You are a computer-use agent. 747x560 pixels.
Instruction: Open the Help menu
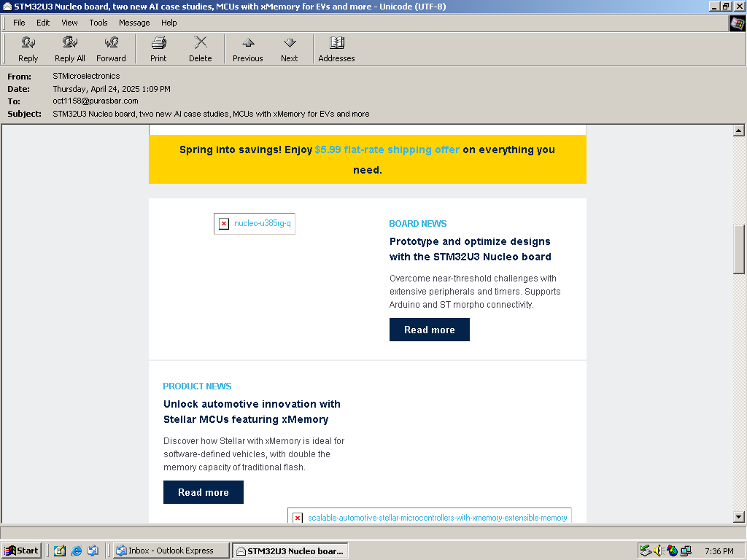pos(169,23)
